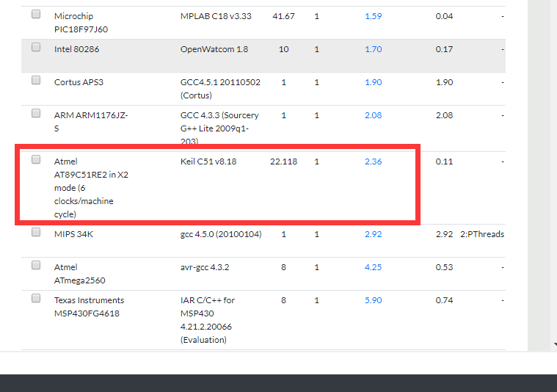557x392 pixels.
Task: Click the IAR C/C++ for MSP430 cell
Action: 208,320
